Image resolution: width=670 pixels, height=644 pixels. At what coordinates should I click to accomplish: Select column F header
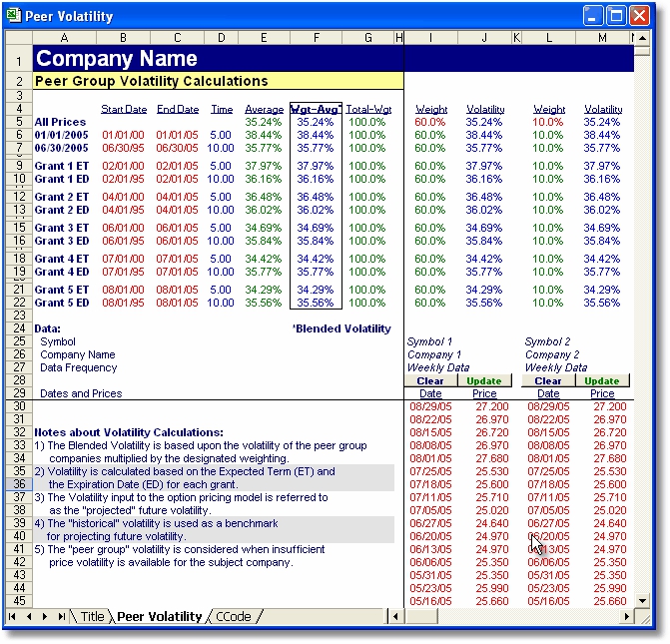(x=316, y=38)
